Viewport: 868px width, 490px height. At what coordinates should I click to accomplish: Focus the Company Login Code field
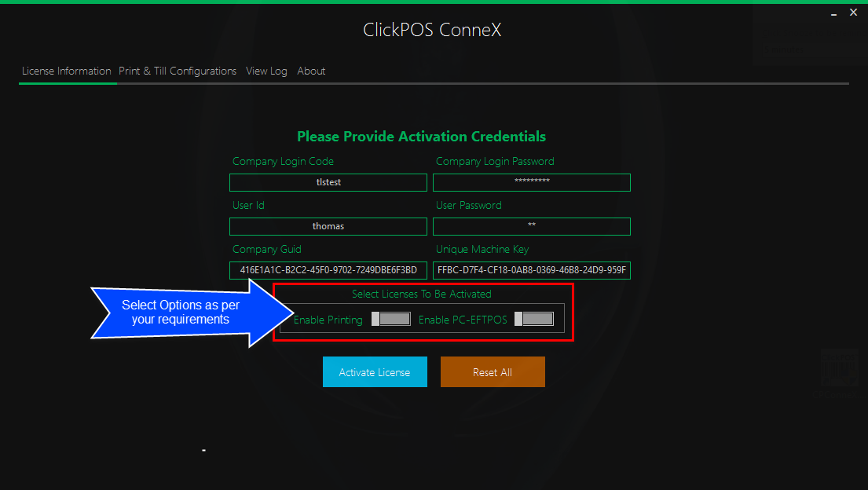(x=328, y=182)
